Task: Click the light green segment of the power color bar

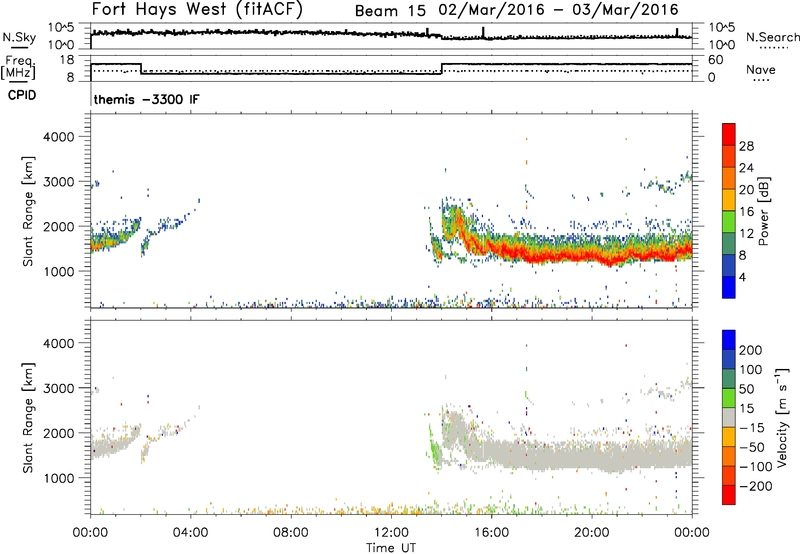Action: pyautogui.click(x=729, y=222)
